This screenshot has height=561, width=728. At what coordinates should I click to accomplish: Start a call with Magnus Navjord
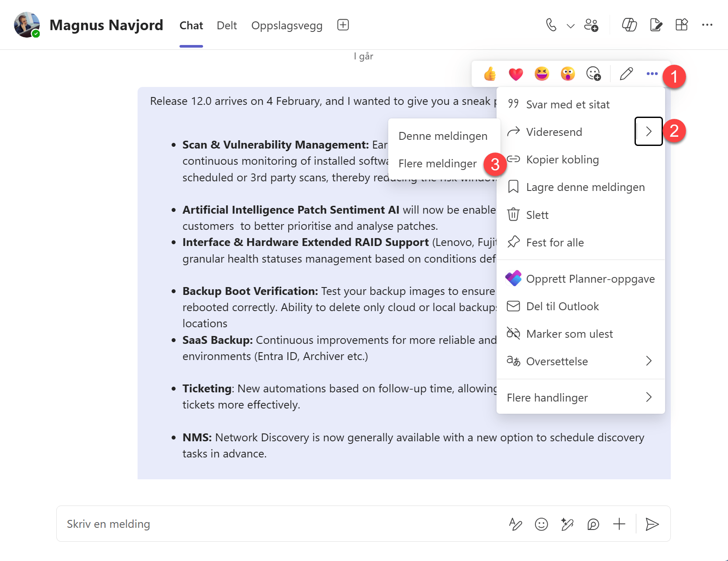(x=551, y=25)
